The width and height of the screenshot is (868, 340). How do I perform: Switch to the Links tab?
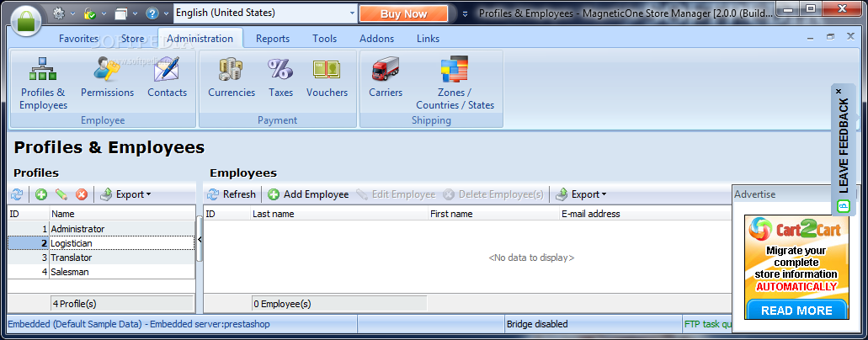pyautogui.click(x=428, y=39)
